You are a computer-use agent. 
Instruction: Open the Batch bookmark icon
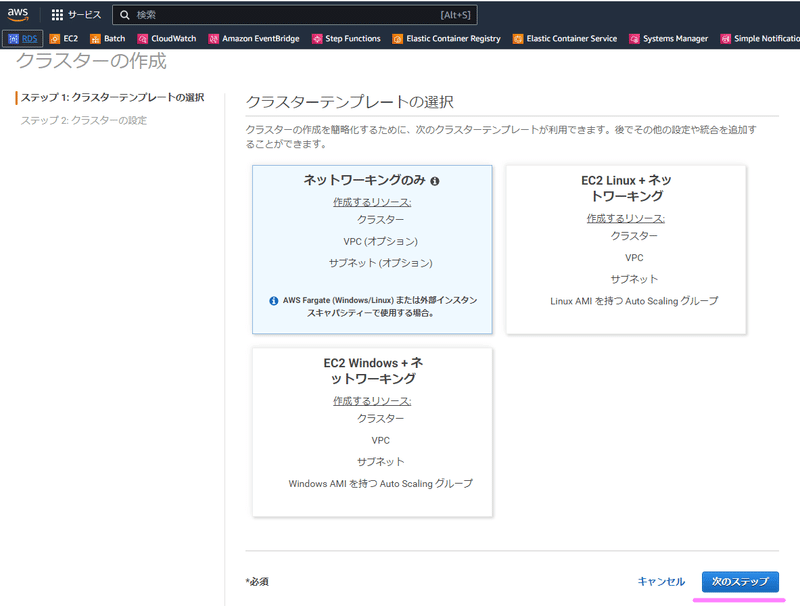click(95, 39)
